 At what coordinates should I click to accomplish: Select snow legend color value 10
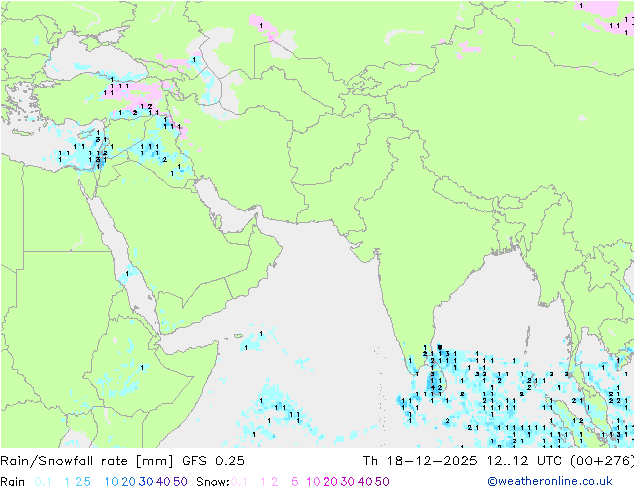pyautogui.click(x=313, y=482)
